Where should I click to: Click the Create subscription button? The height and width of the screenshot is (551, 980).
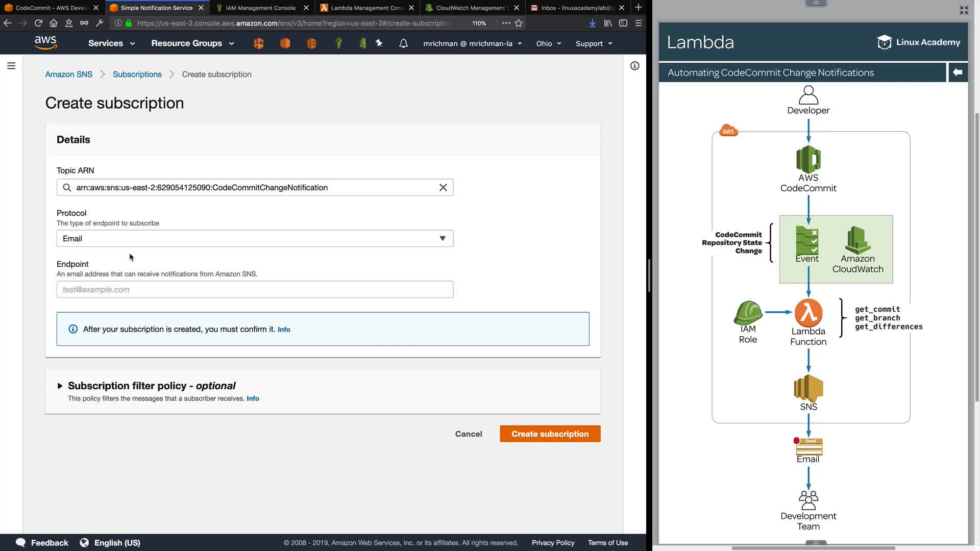click(550, 434)
